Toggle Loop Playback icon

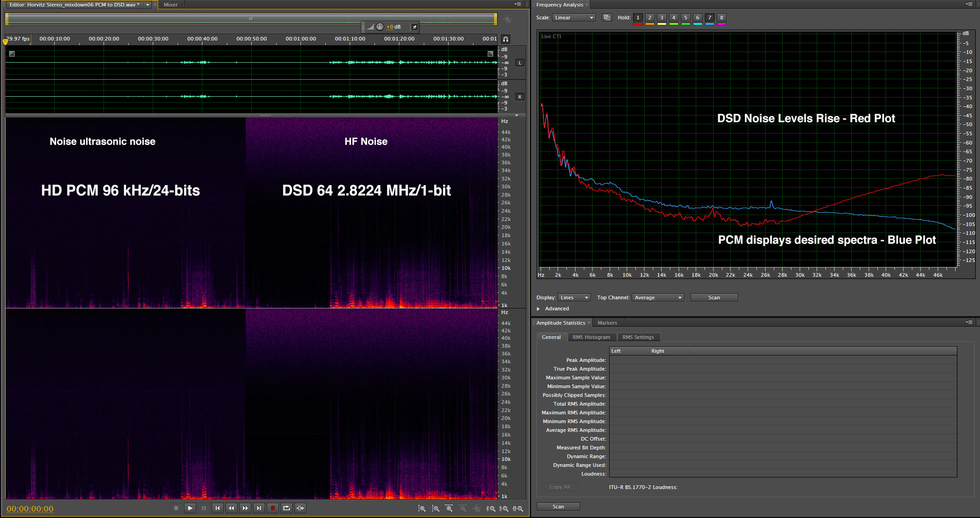pyautogui.click(x=287, y=508)
